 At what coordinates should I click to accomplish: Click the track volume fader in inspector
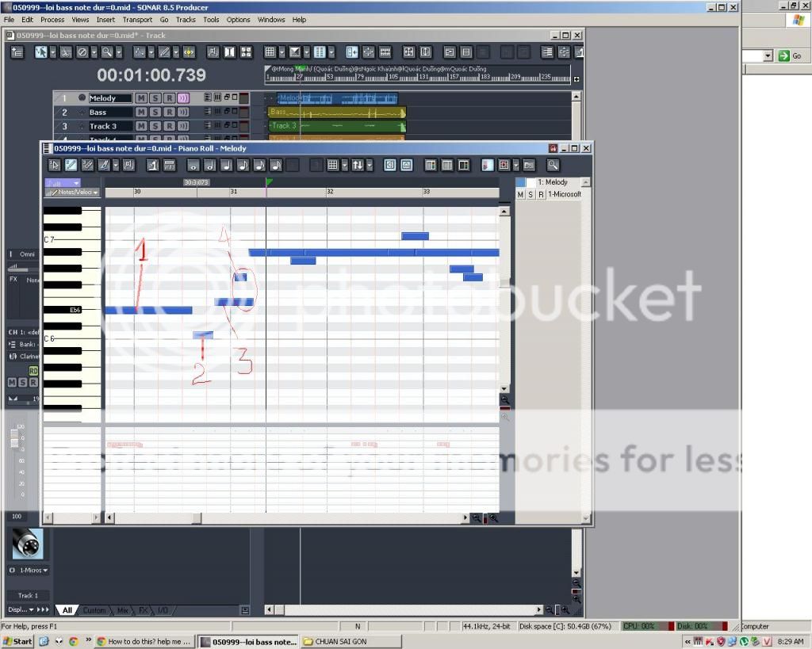[12, 440]
